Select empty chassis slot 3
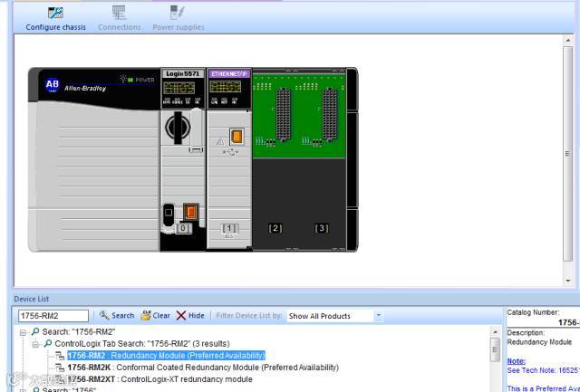 (322, 159)
